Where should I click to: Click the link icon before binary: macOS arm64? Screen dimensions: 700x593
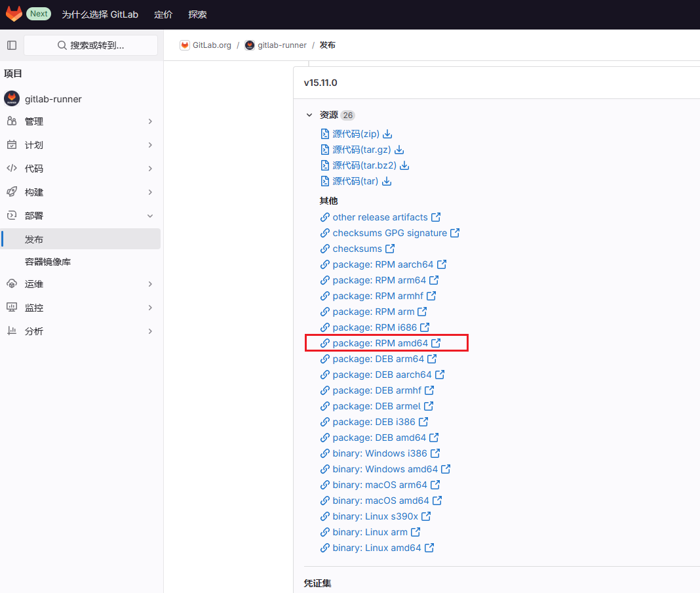pos(325,485)
